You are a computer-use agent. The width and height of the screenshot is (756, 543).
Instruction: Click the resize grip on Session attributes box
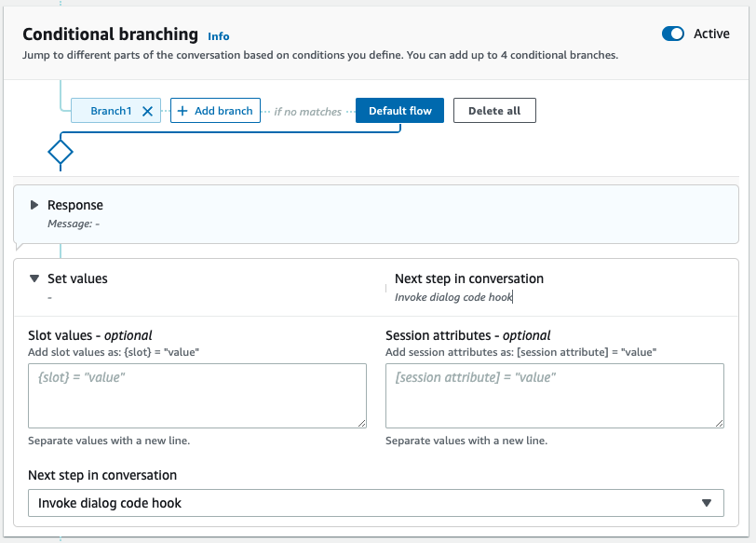719,425
